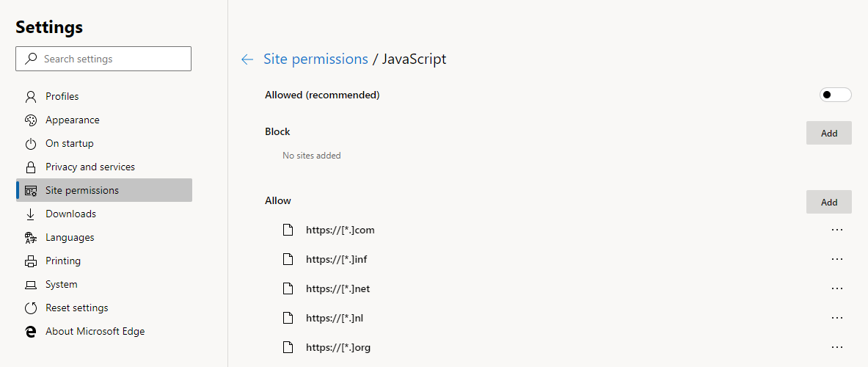Viewport: 868px width, 367px height.
Task: Go to Reset settings section
Action: point(76,308)
